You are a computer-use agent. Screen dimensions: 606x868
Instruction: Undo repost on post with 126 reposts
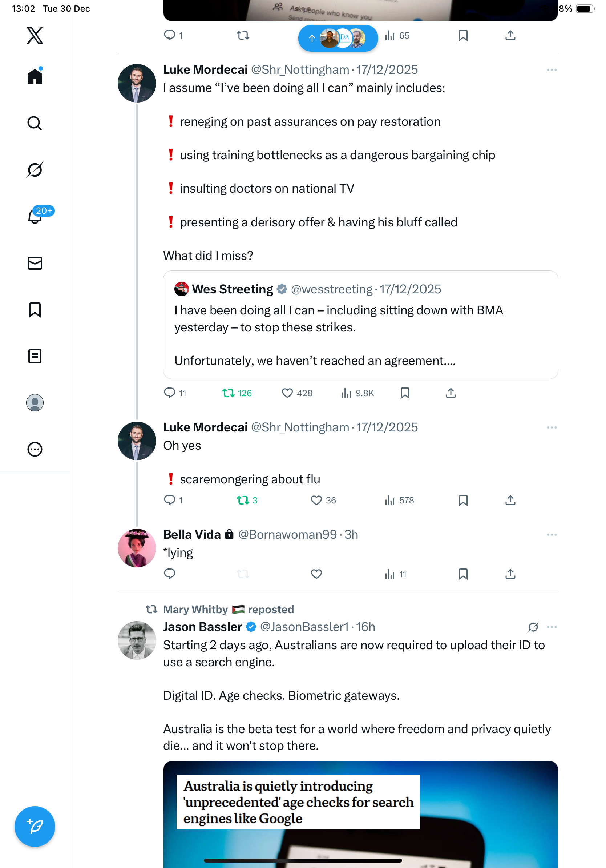pos(228,393)
